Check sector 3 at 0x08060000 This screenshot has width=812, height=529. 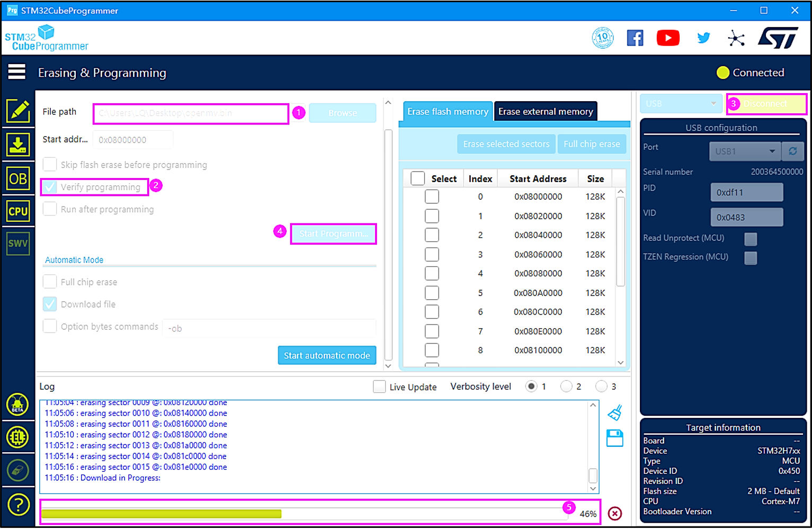[432, 254]
